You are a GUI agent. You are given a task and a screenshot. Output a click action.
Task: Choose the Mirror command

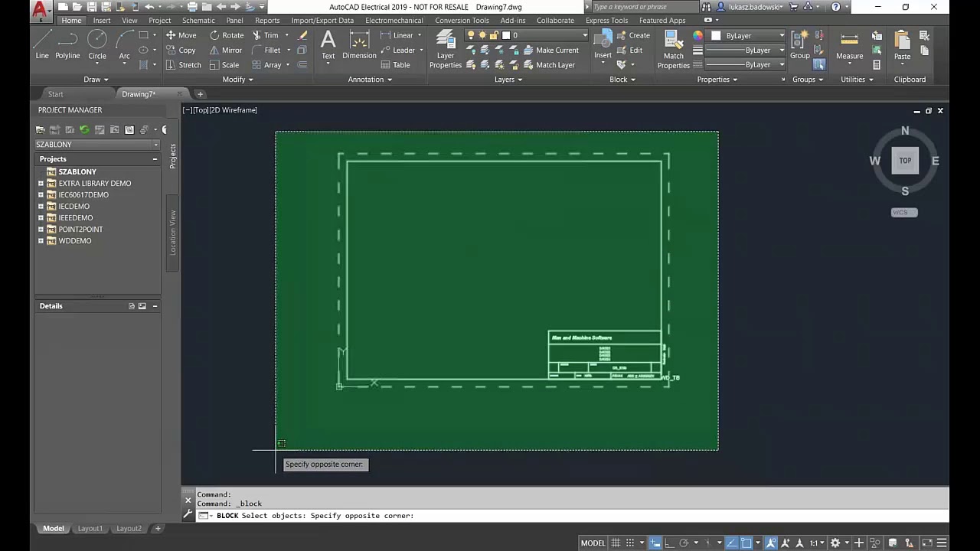(226, 50)
